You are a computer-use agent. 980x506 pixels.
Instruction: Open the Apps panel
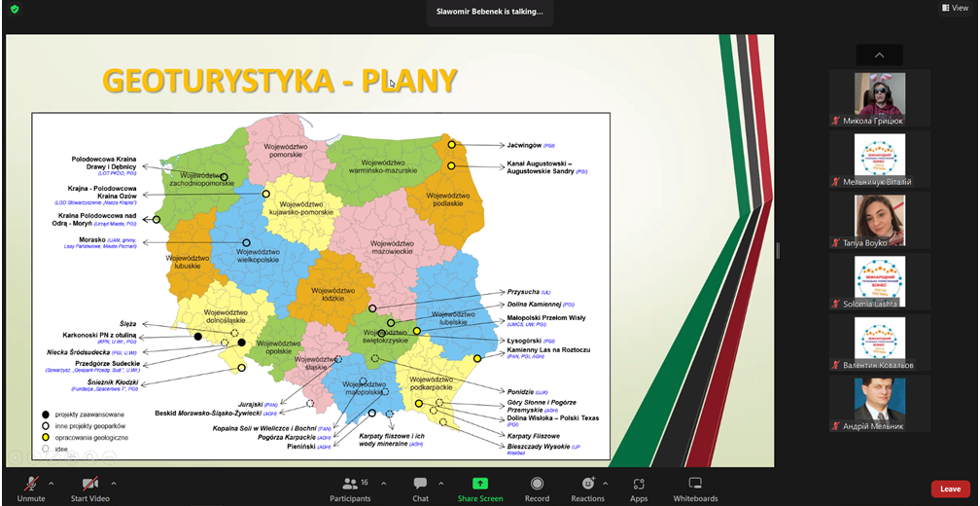(639, 488)
